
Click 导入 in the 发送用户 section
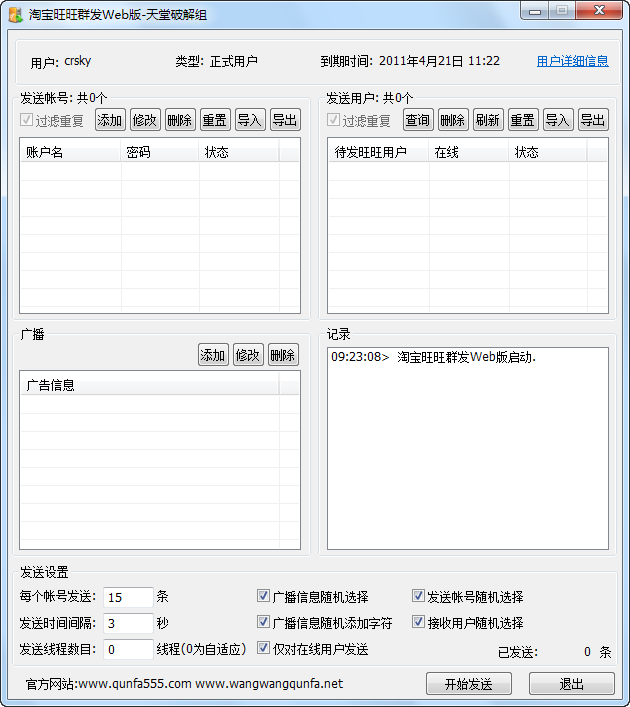point(558,120)
